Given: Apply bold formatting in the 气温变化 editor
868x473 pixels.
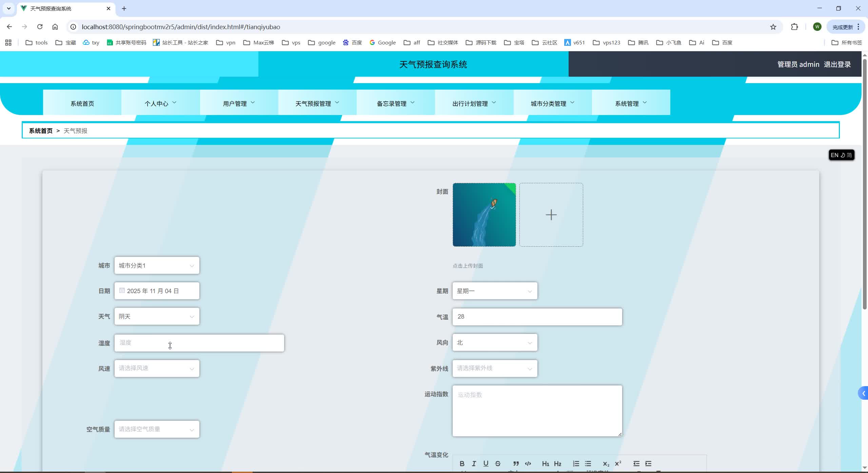Looking at the screenshot, I should tap(462, 463).
